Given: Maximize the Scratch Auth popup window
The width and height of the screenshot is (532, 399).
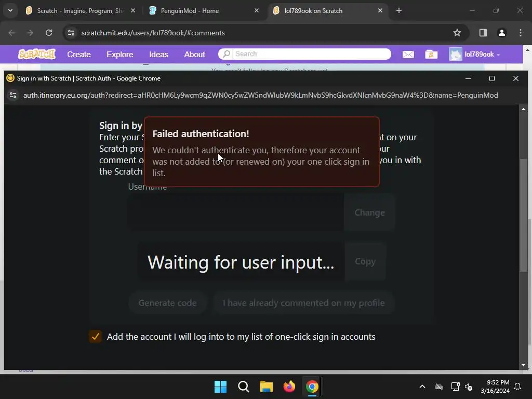Looking at the screenshot, I should click(x=492, y=78).
